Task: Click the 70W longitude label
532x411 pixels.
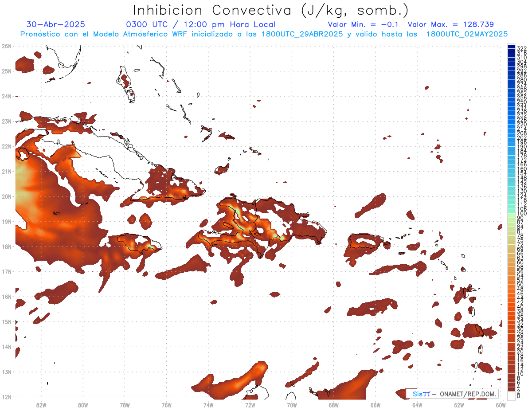Action: pyautogui.click(x=292, y=405)
